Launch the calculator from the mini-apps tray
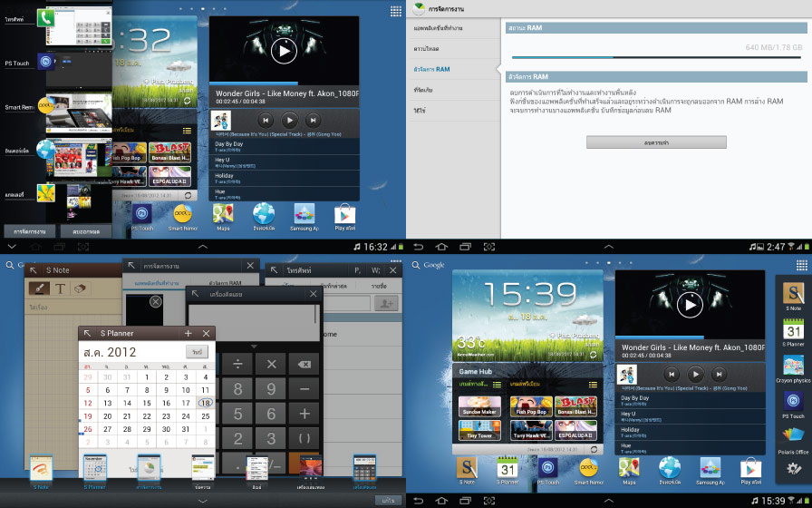Viewport: 812px width, 508px height. [x=364, y=469]
